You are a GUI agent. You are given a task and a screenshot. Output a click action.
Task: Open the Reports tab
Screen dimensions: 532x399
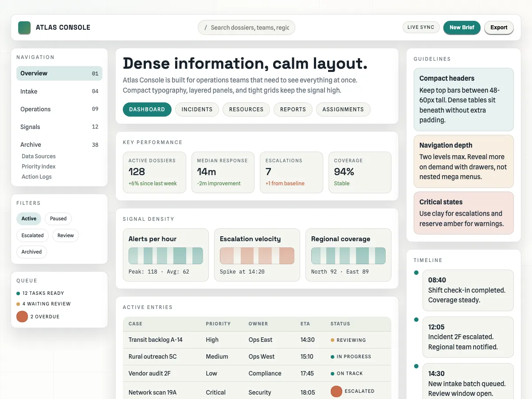pos(293,110)
